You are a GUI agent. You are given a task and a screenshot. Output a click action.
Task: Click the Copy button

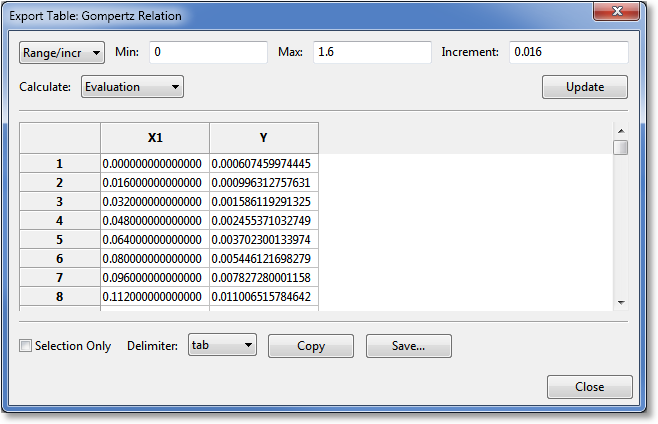click(311, 346)
